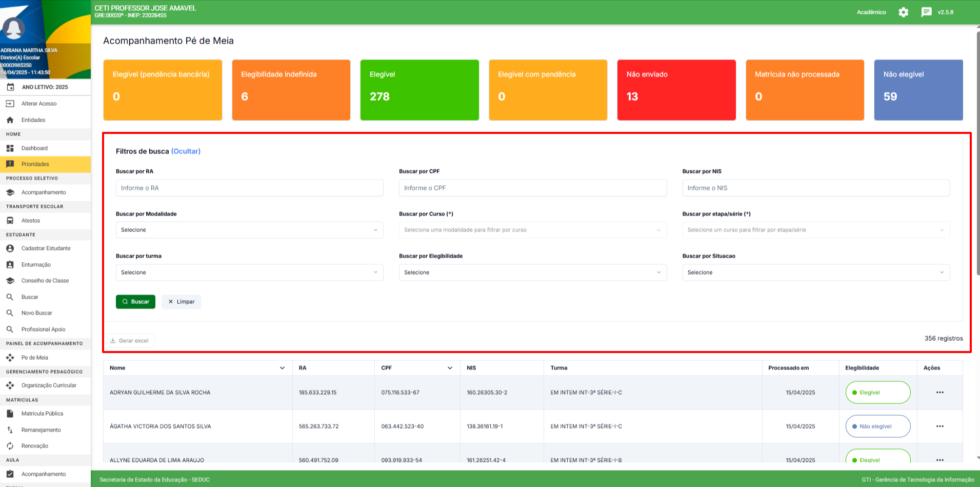Click the Cadastrar Estudante person icon
This screenshot has height=487, width=980.
point(10,248)
